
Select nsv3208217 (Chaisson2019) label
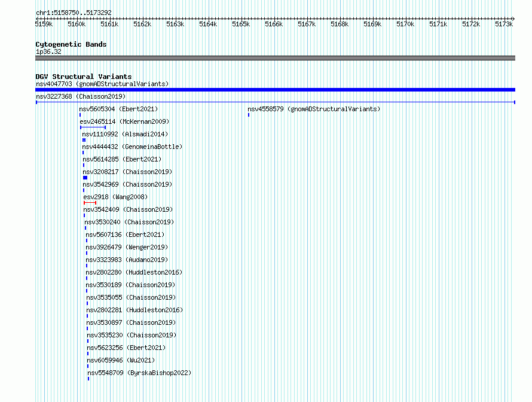pos(127,172)
